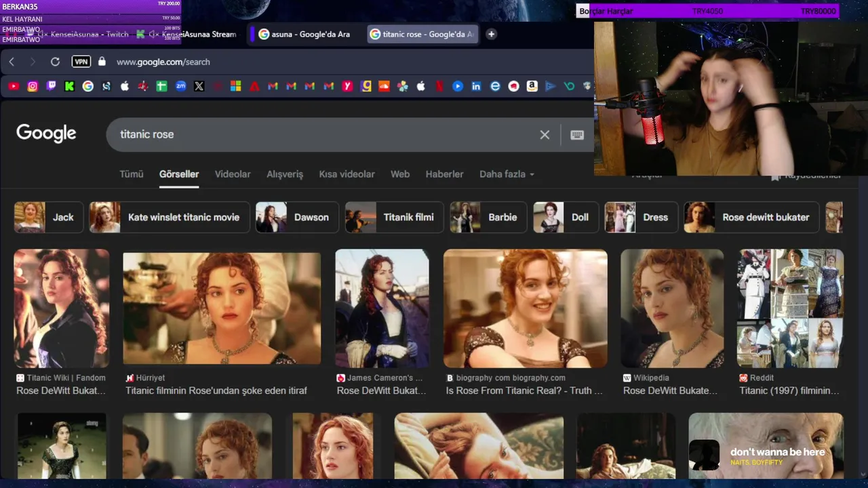Screen dimensions: 868x488
Task: Click the lock site-info icon
Action: click(x=102, y=61)
